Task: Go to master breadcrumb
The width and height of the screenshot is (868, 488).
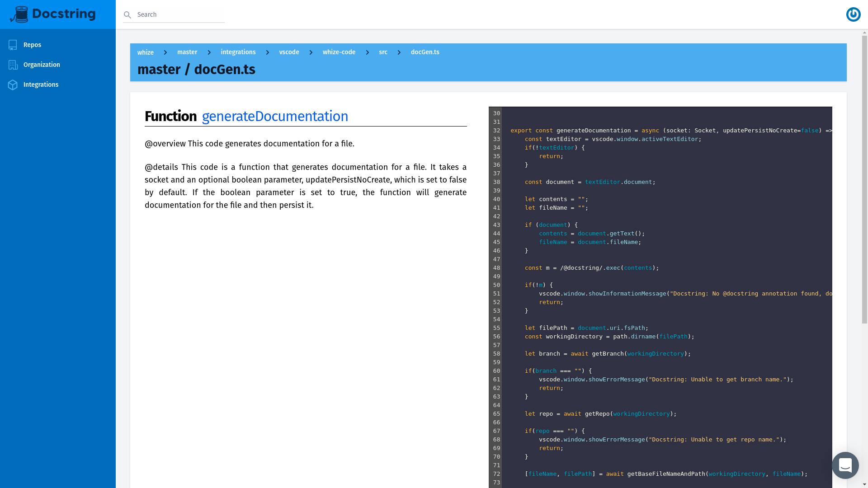Action: click(187, 52)
